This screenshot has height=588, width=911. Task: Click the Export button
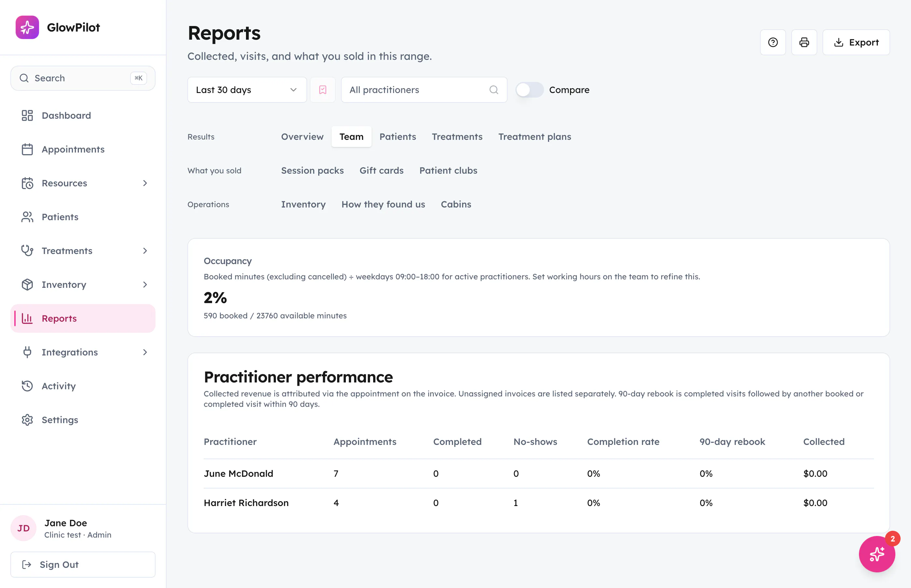(x=856, y=42)
